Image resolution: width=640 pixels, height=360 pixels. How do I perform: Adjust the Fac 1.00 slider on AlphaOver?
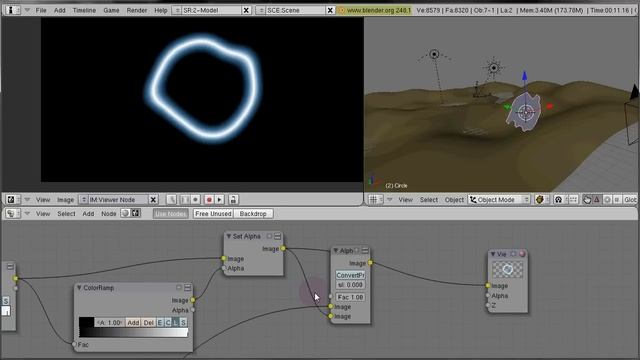350,297
